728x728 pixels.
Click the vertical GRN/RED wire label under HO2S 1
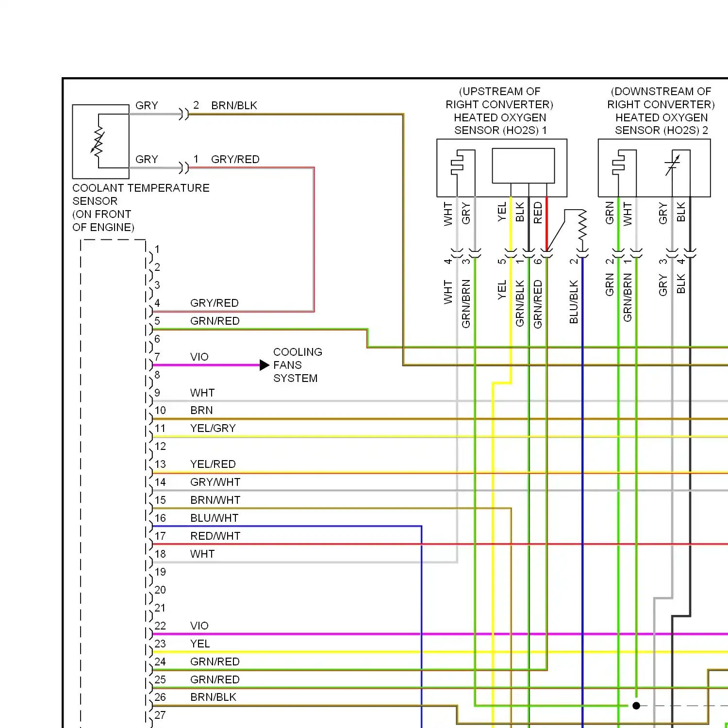[538, 304]
